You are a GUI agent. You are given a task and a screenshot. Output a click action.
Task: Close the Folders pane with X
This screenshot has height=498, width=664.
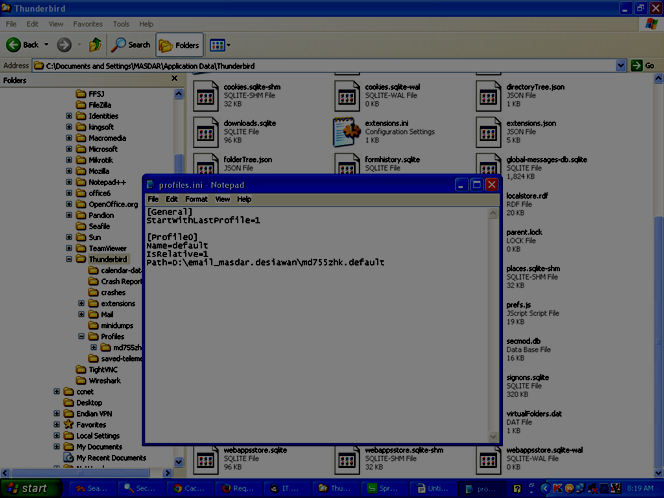(174, 78)
